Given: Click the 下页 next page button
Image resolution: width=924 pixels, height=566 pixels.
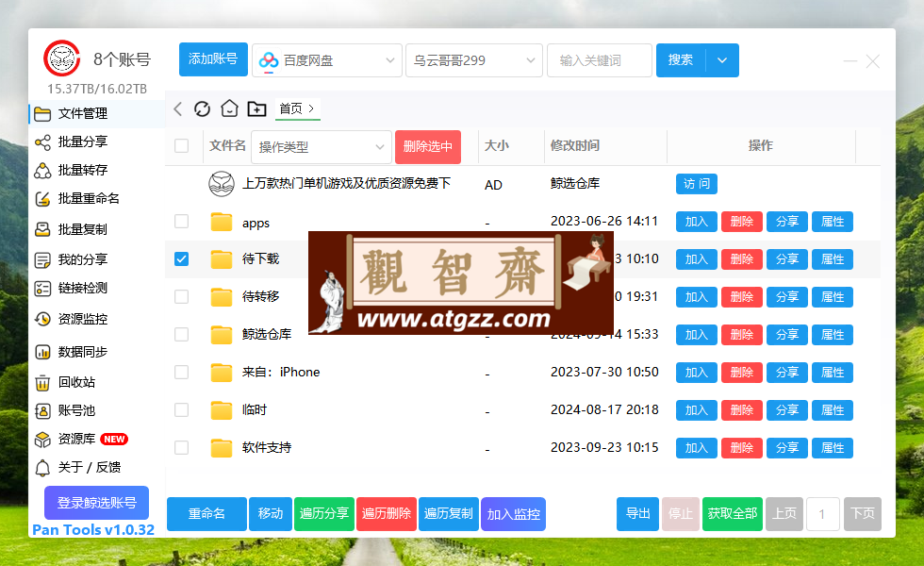Looking at the screenshot, I should pos(863,514).
